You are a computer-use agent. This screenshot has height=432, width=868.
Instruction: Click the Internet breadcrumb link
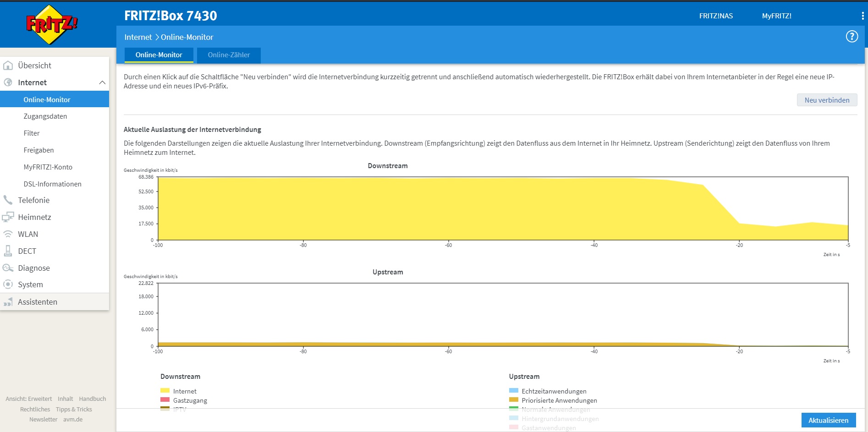138,37
